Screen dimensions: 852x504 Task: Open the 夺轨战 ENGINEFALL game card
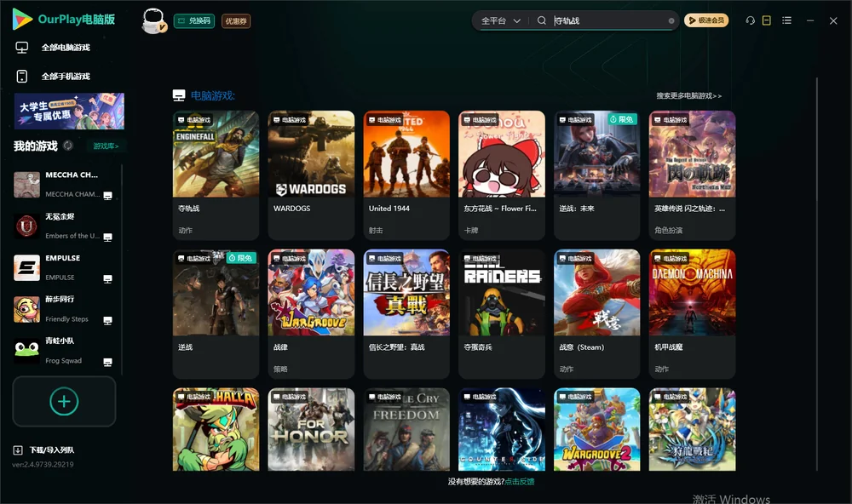click(216, 175)
